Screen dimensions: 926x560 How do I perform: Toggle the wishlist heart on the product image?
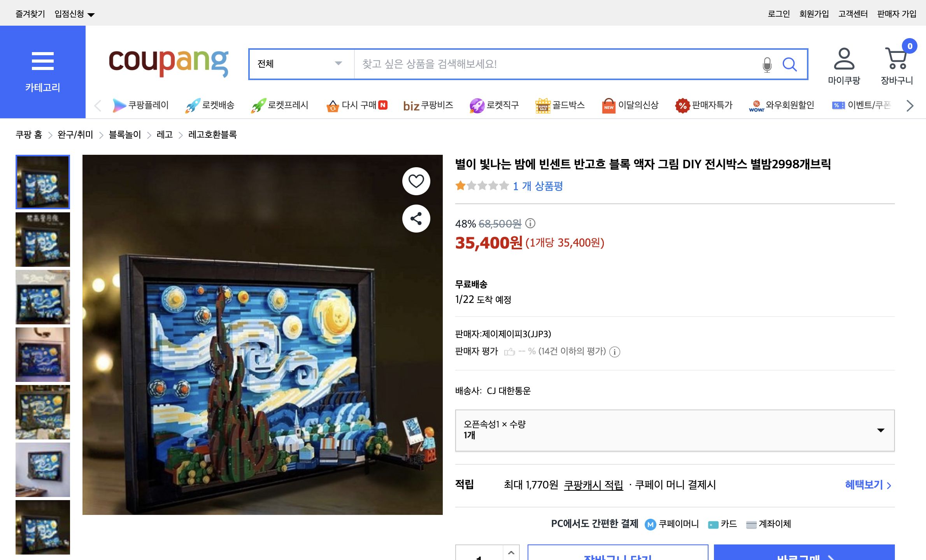(x=416, y=181)
